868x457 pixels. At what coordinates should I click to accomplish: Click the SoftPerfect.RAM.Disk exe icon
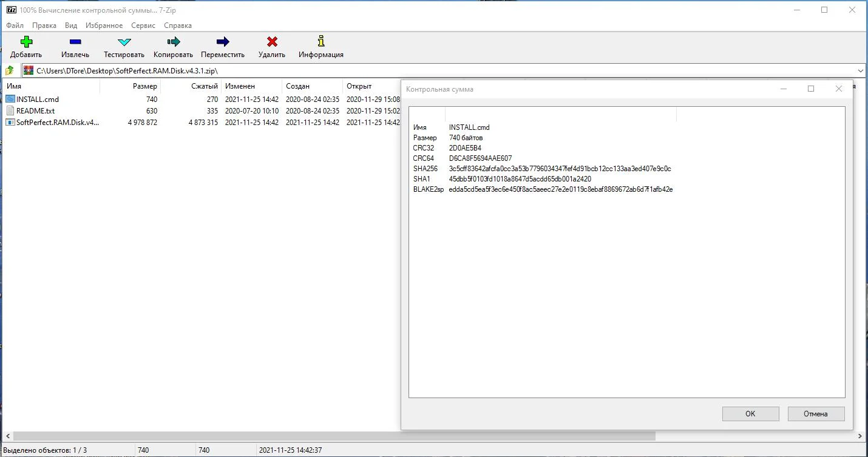(10, 122)
